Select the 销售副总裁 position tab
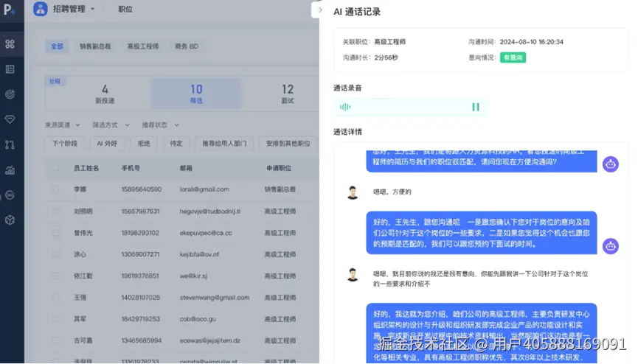Screen dimensions: 638x364 [95, 46]
